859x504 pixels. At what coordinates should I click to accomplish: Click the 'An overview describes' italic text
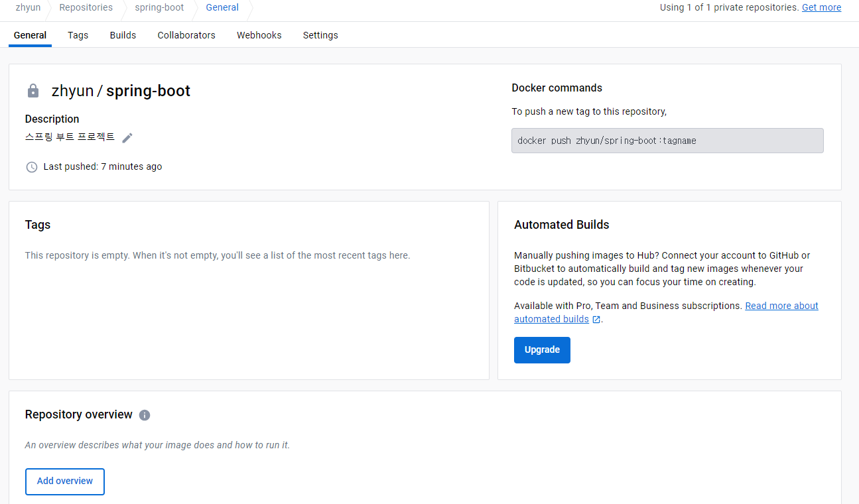click(x=157, y=445)
